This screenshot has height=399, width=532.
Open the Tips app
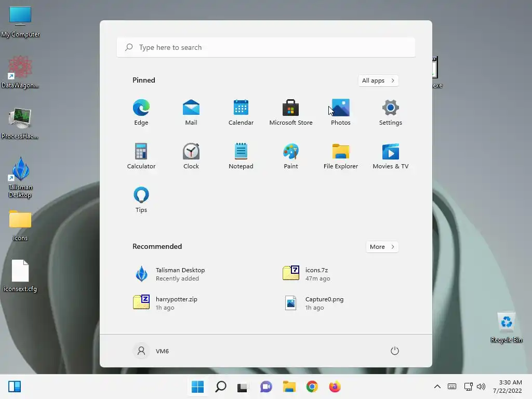tap(141, 199)
